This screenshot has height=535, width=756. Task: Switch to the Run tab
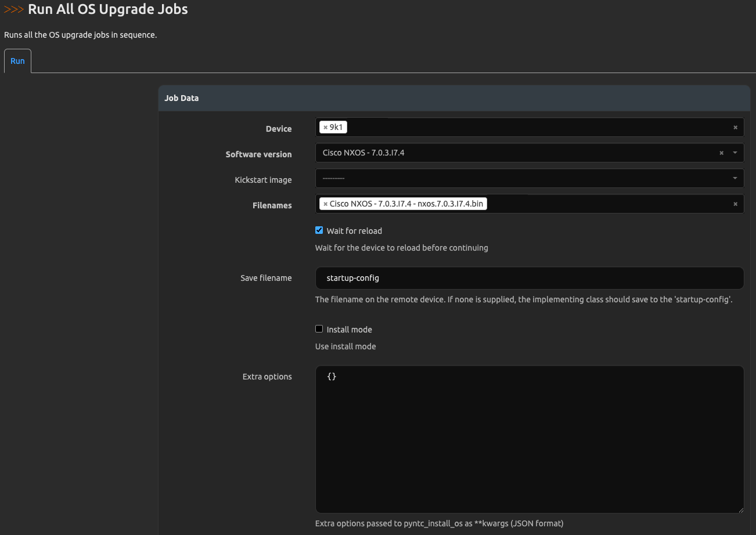coord(17,60)
